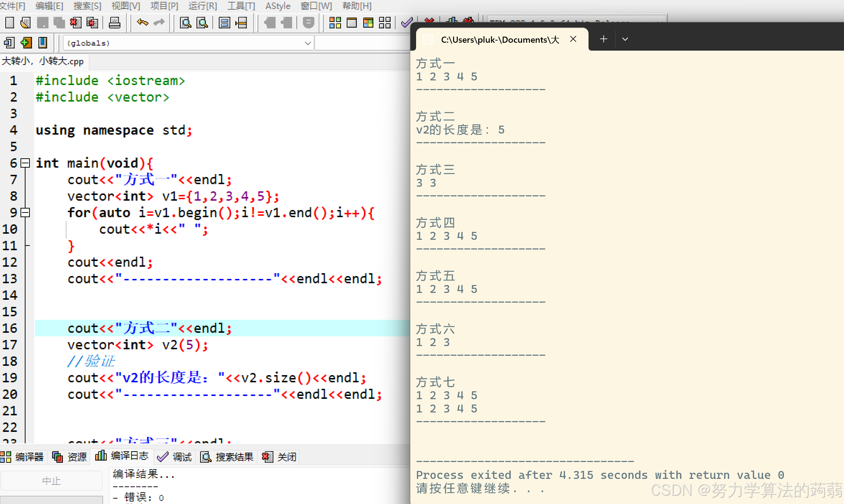Open the terminal tab list chevron
This screenshot has width=844, height=504.
coord(625,39)
